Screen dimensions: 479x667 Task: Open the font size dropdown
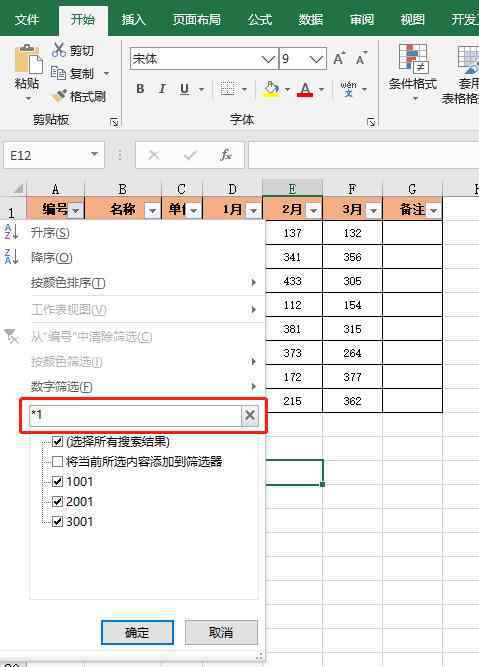pyautogui.click(x=316, y=59)
